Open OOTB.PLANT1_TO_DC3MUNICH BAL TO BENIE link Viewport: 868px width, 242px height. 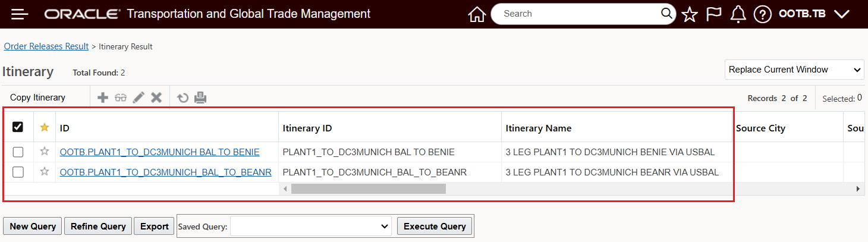(x=160, y=152)
